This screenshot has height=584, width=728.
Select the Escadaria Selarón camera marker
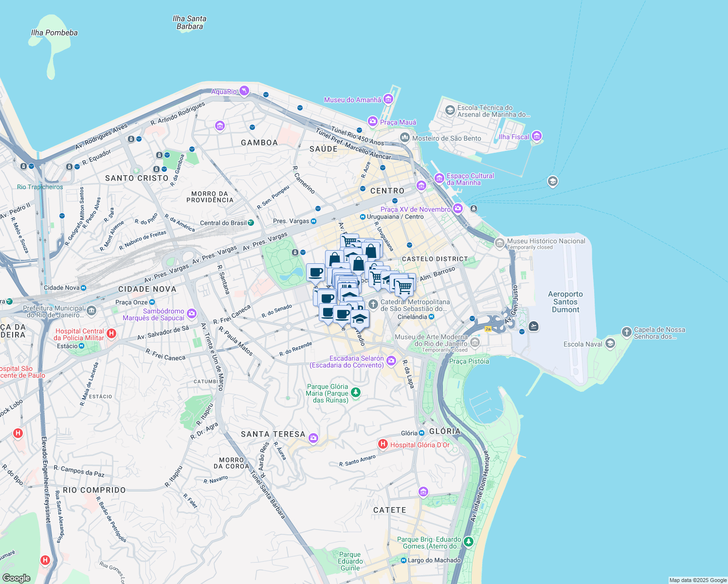point(391,361)
